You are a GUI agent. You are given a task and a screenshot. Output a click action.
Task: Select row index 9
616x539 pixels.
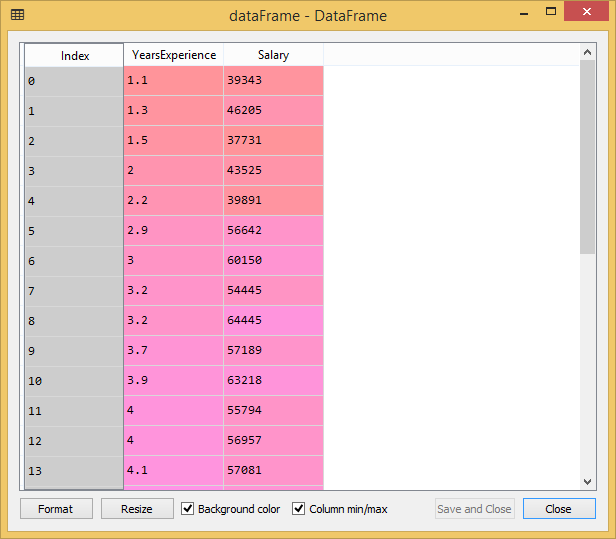74,351
